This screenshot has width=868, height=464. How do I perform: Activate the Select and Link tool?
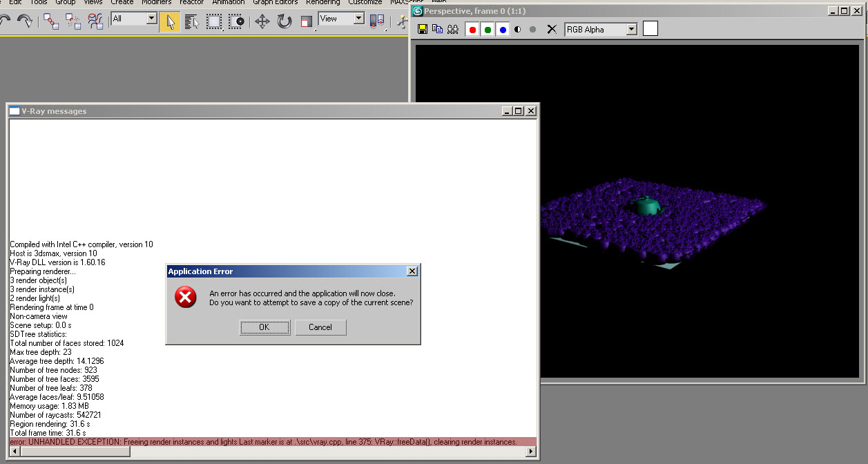click(51, 21)
